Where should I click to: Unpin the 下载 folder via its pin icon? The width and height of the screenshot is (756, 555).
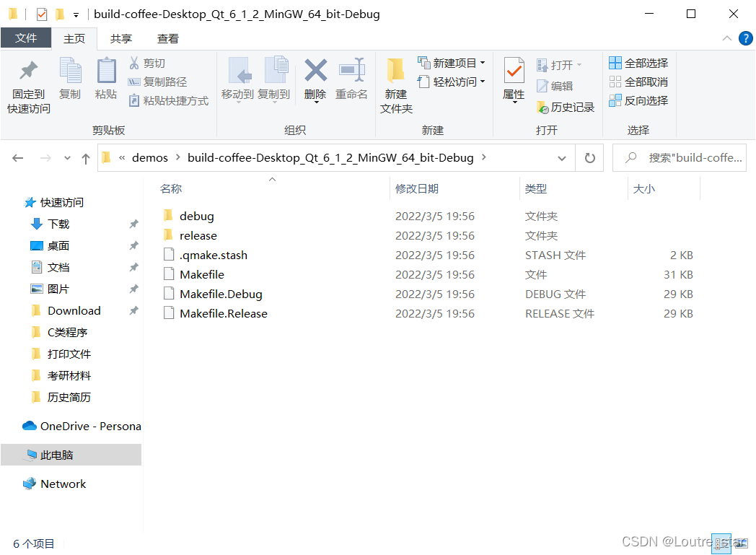click(x=133, y=224)
